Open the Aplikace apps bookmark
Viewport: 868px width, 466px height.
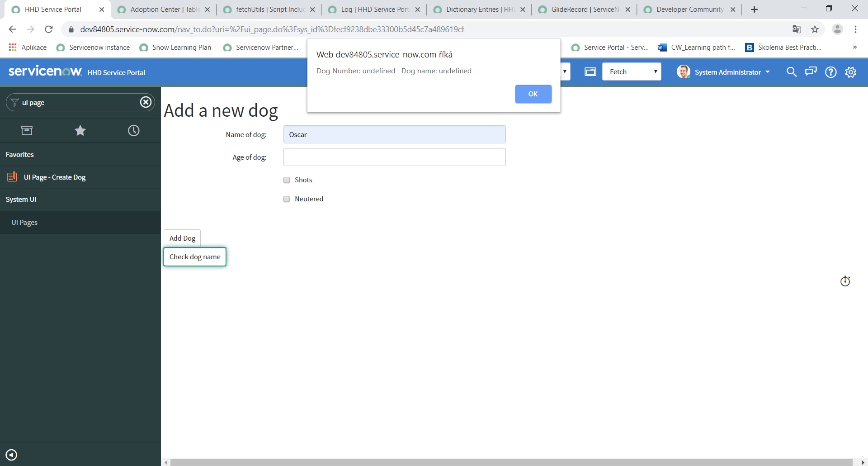point(28,48)
